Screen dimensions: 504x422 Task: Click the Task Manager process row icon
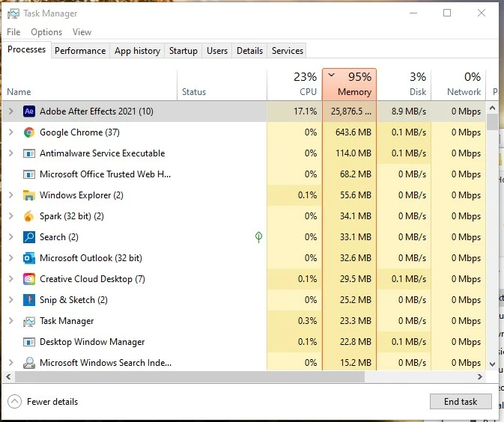pyautogui.click(x=29, y=321)
